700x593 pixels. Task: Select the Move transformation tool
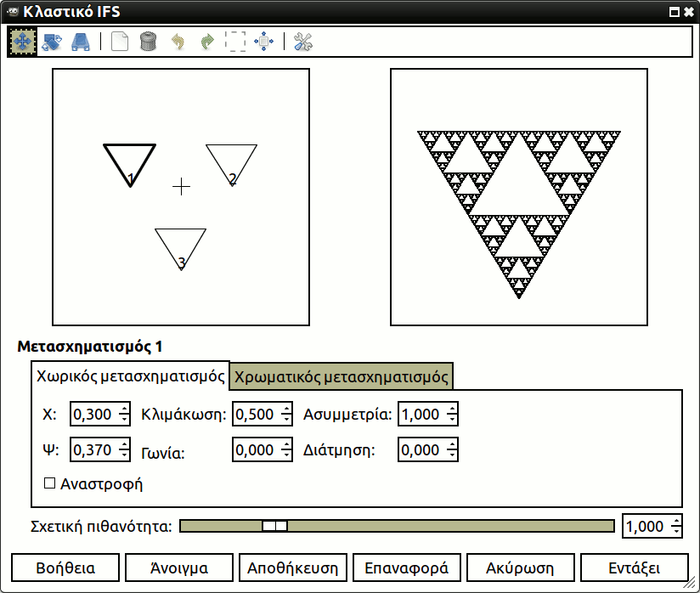22,42
